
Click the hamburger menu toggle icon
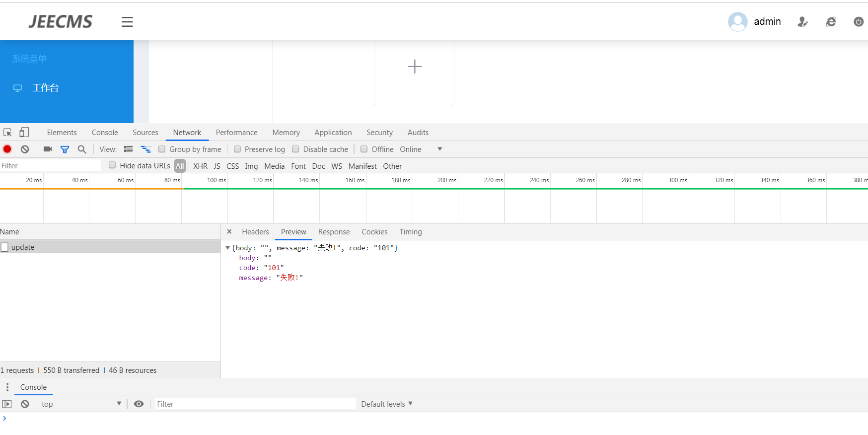coord(127,22)
